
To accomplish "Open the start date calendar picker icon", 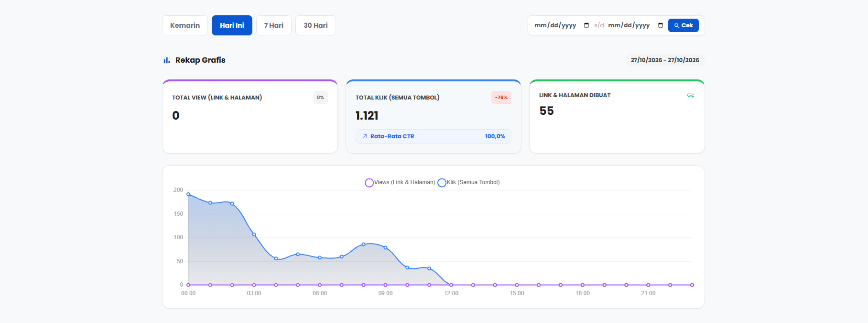I will [586, 25].
